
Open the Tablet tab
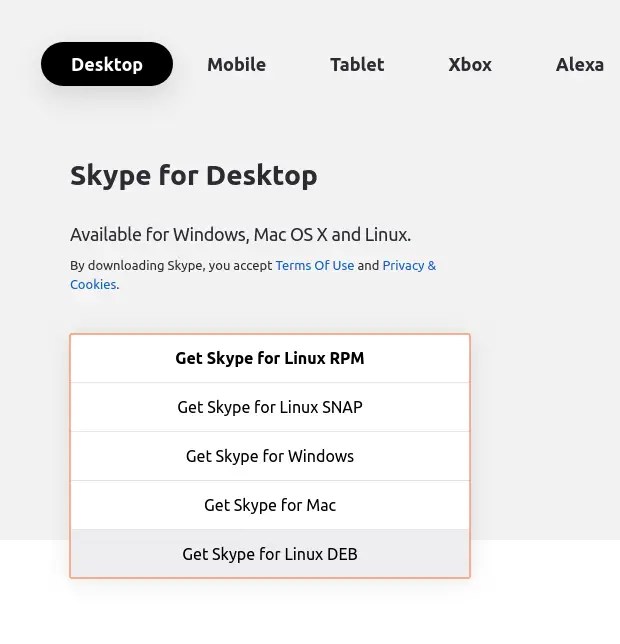pyautogui.click(x=357, y=64)
